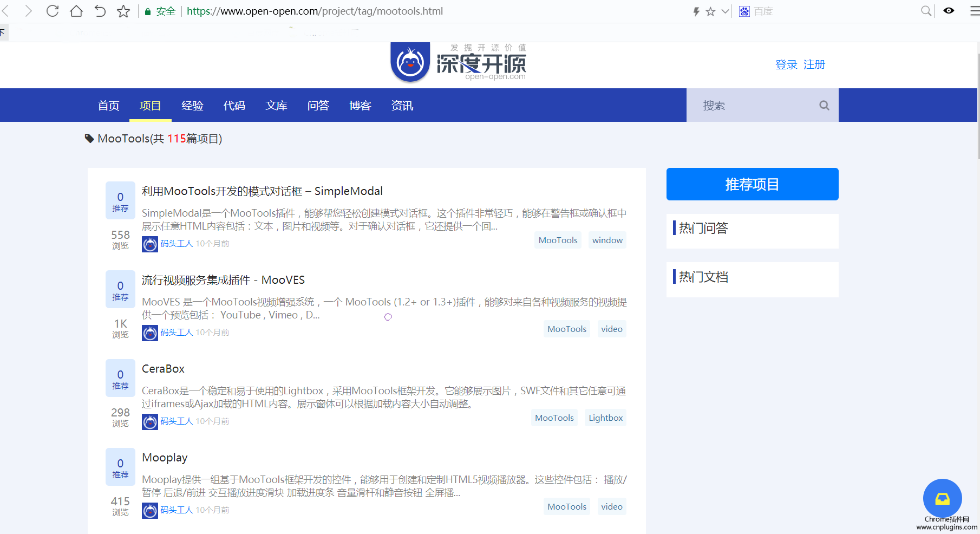
Task: Click the author avatar under MooVES entry
Action: click(150, 333)
